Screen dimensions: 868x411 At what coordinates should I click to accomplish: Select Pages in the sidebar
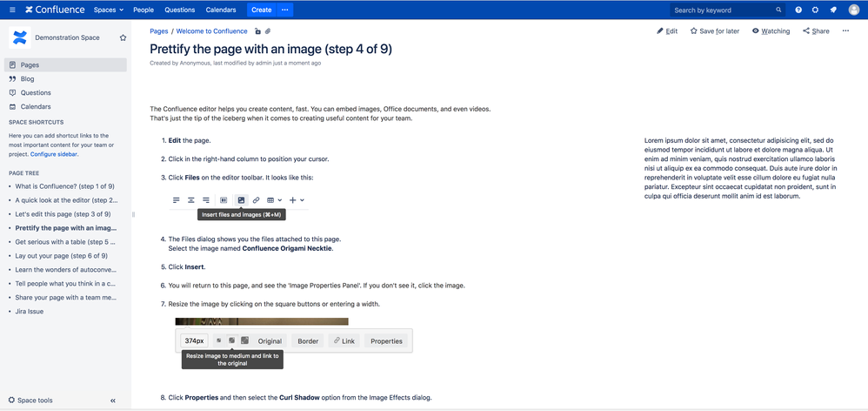(x=65, y=64)
